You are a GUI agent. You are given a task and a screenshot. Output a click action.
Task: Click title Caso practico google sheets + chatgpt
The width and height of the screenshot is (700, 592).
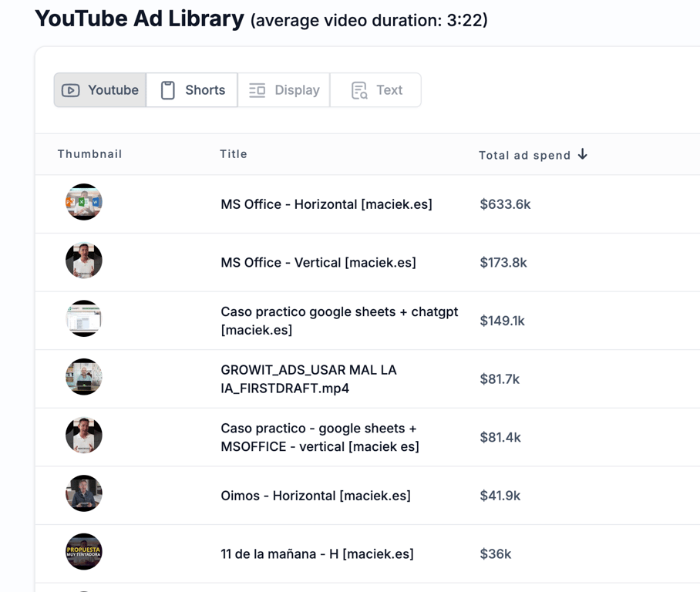point(339,321)
